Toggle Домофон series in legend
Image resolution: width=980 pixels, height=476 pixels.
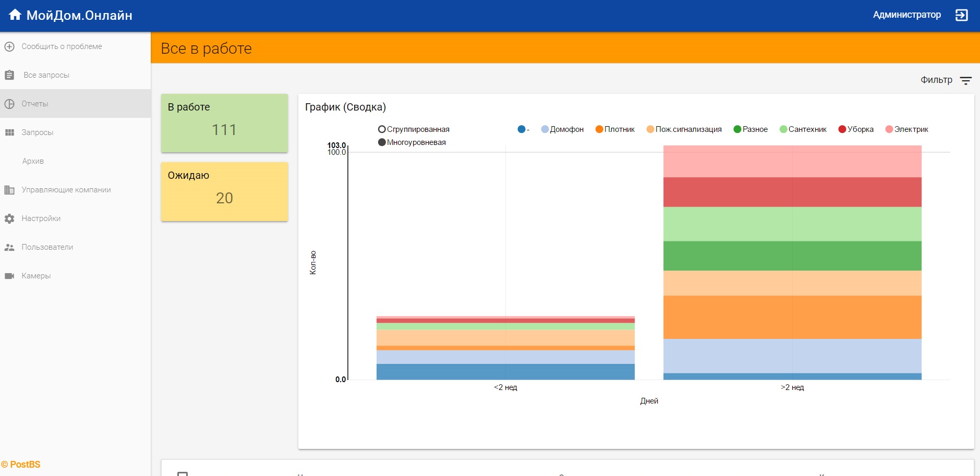[x=562, y=129]
